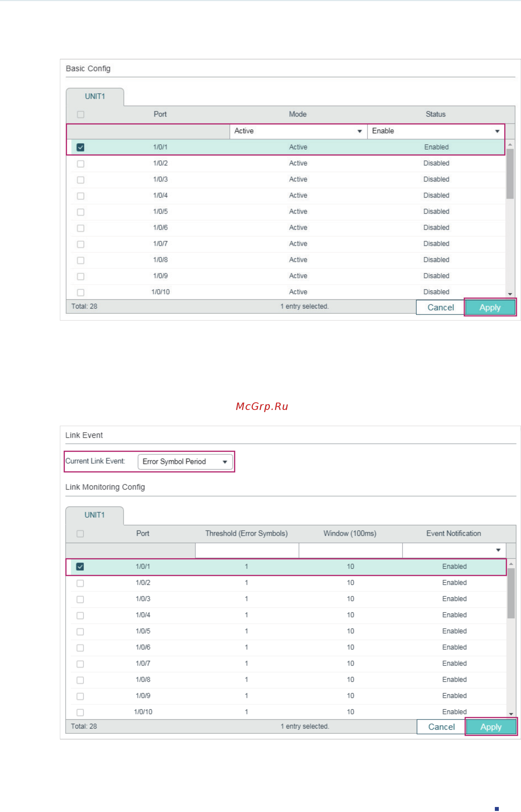Click Active mode cell of port 1/0/6
Image resolution: width=521 pixels, height=812 pixels.
click(x=298, y=228)
